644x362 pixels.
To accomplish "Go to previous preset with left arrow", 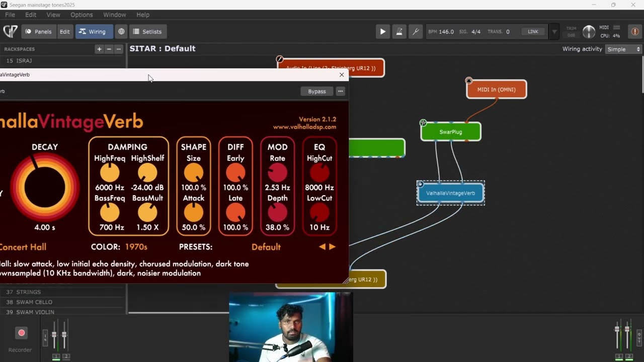I will pyautogui.click(x=322, y=247).
